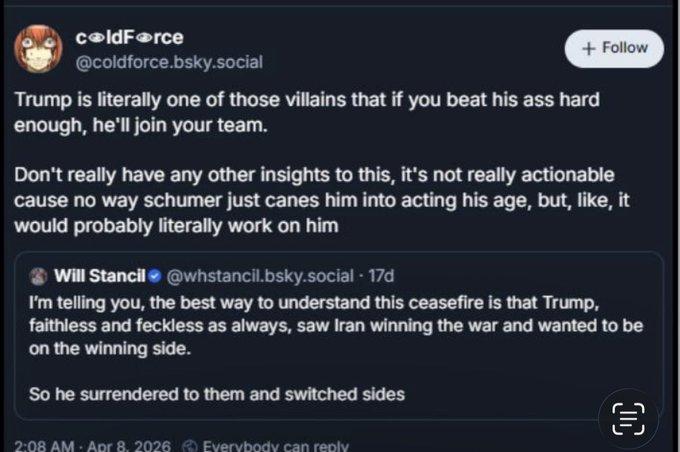Click the plus icon on Follow
This screenshot has width=680, height=452.
tap(590, 48)
